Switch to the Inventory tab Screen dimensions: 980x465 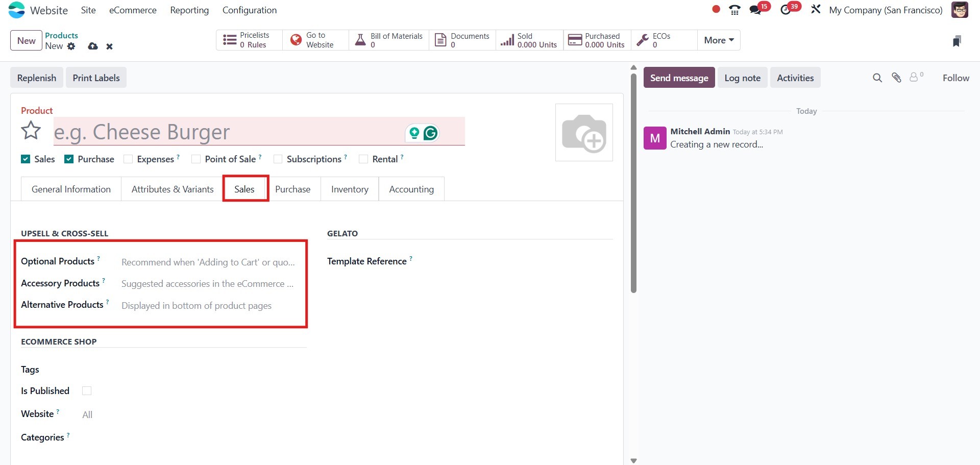(x=350, y=189)
